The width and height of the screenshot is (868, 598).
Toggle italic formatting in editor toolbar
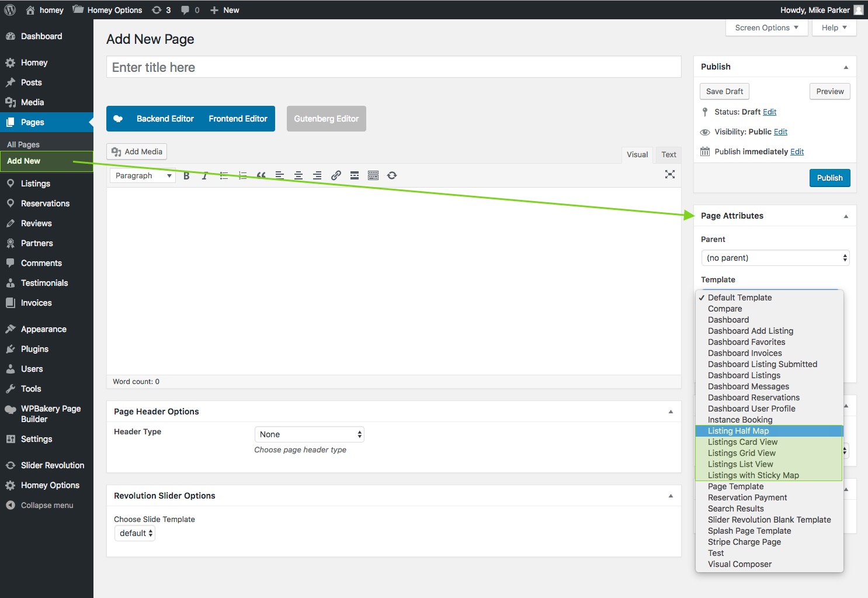tap(205, 175)
